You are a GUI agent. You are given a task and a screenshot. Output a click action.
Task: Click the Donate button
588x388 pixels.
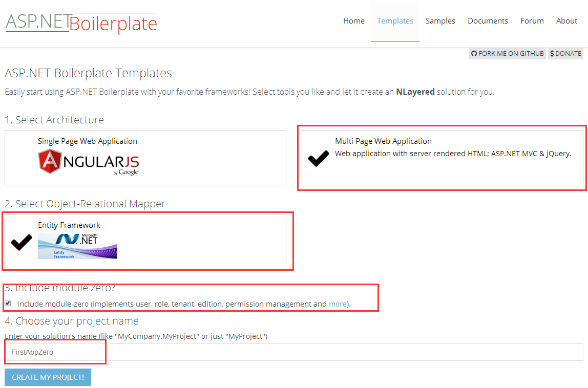(565, 54)
